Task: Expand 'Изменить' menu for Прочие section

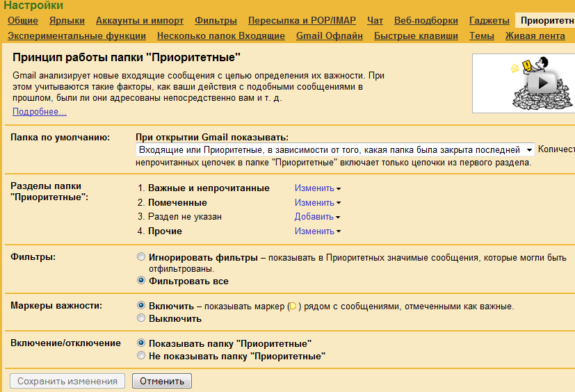Action: tap(318, 231)
